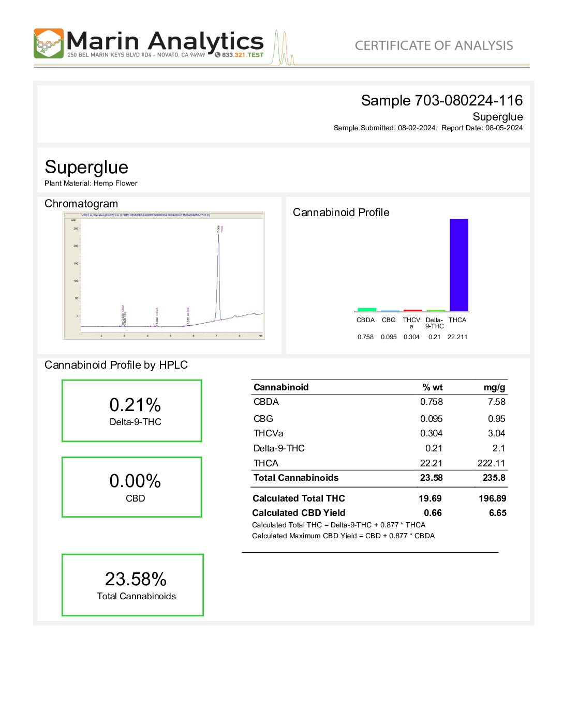Click the 0.66 CBD Yield percentage

point(433,513)
